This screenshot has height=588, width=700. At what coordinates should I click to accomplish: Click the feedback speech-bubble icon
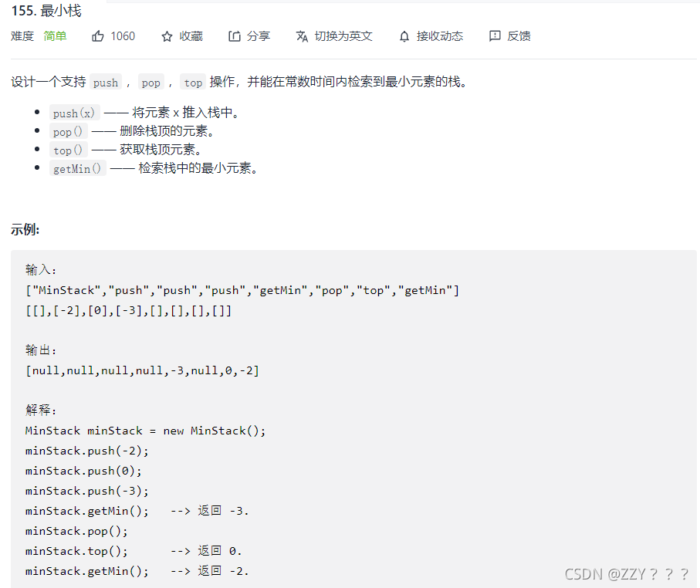pos(495,36)
